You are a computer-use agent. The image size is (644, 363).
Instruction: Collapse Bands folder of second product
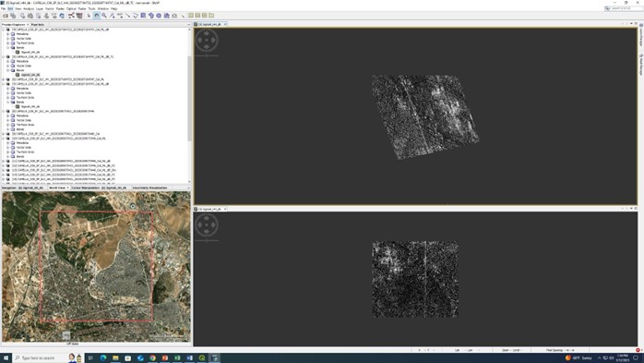(x=7, y=70)
